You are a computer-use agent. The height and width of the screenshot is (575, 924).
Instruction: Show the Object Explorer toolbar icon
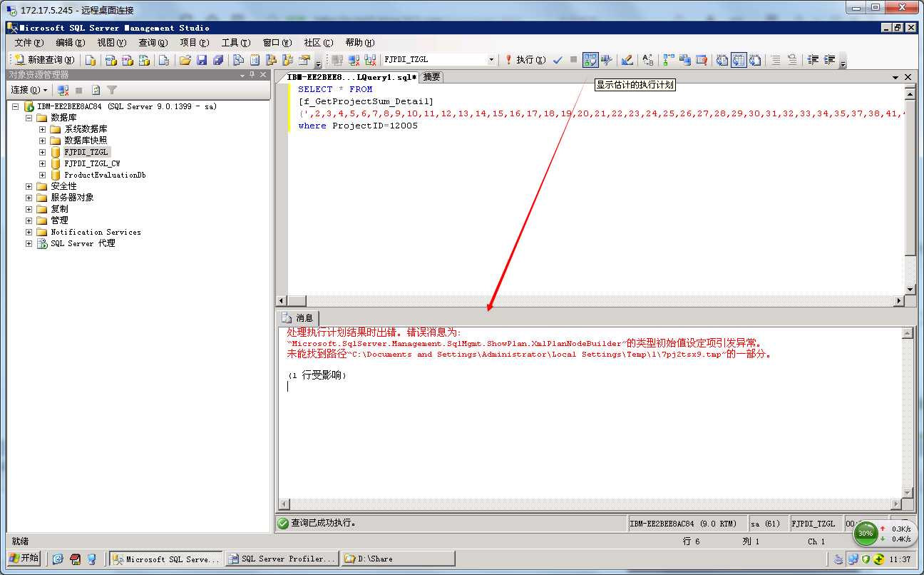click(x=271, y=60)
